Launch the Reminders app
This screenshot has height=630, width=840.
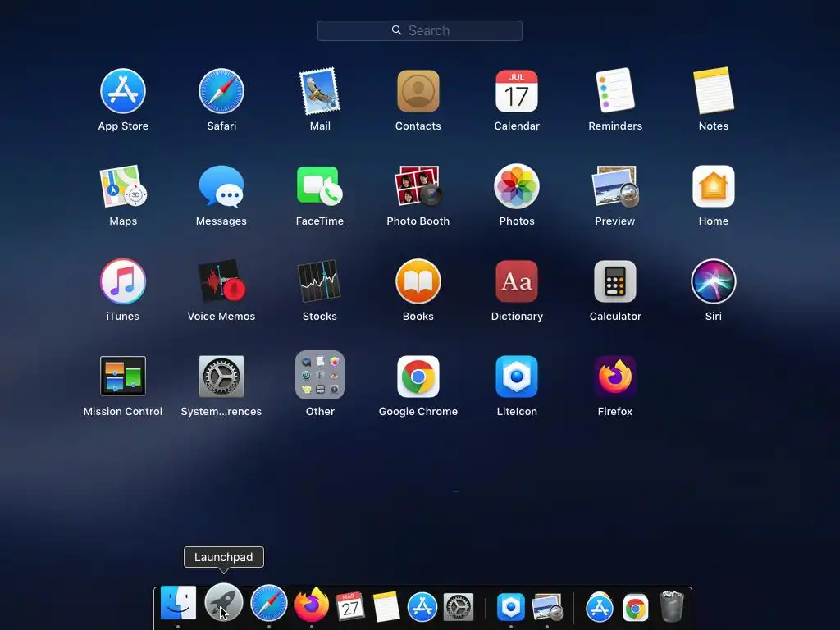click(615, 91)
